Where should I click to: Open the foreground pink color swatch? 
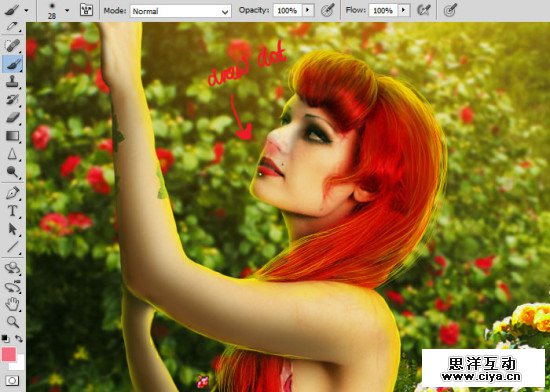9,354
